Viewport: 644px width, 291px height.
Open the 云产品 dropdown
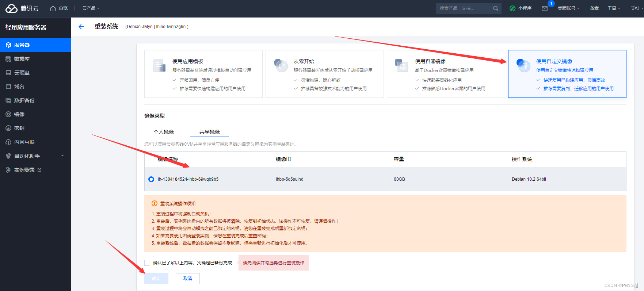(x=91, y=8)
